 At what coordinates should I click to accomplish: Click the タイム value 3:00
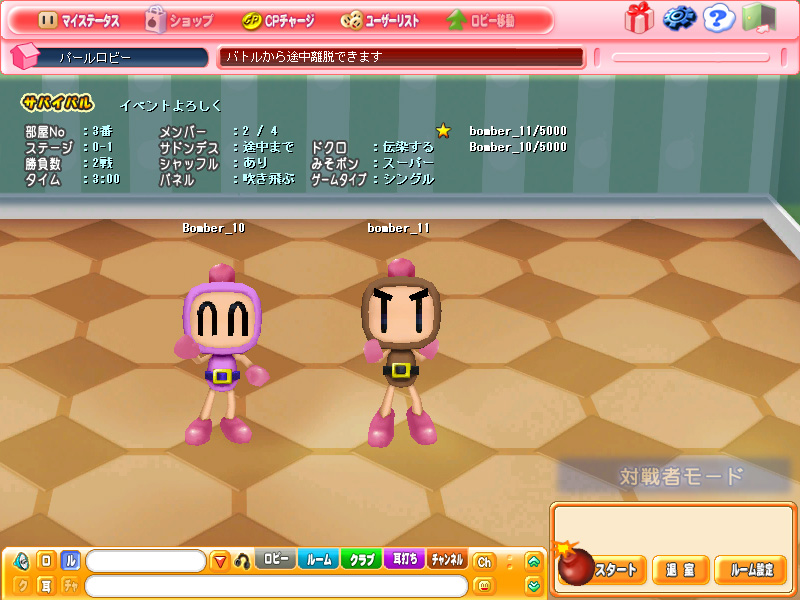106,179
